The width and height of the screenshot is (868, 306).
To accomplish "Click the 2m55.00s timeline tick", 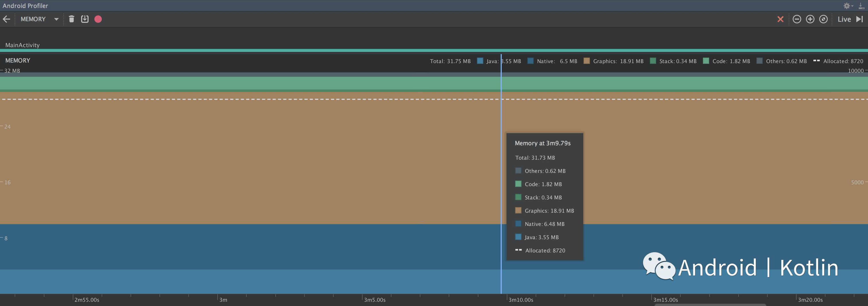I will [87, 300].
